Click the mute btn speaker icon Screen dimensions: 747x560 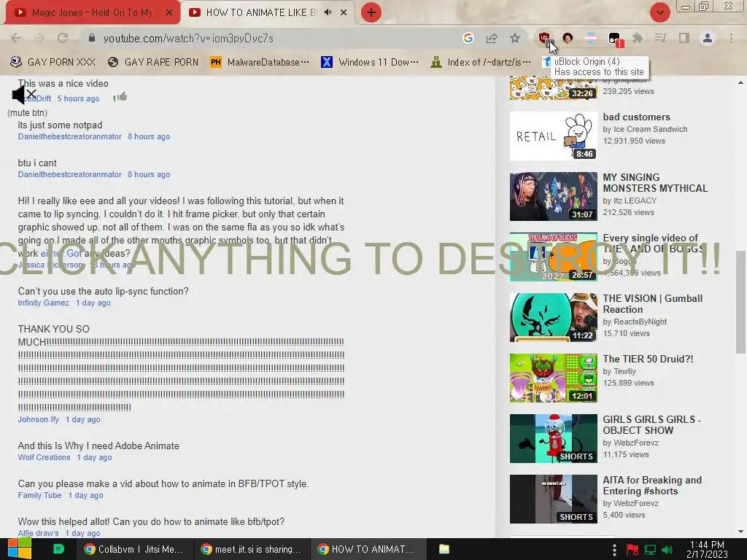click(24, 95)
